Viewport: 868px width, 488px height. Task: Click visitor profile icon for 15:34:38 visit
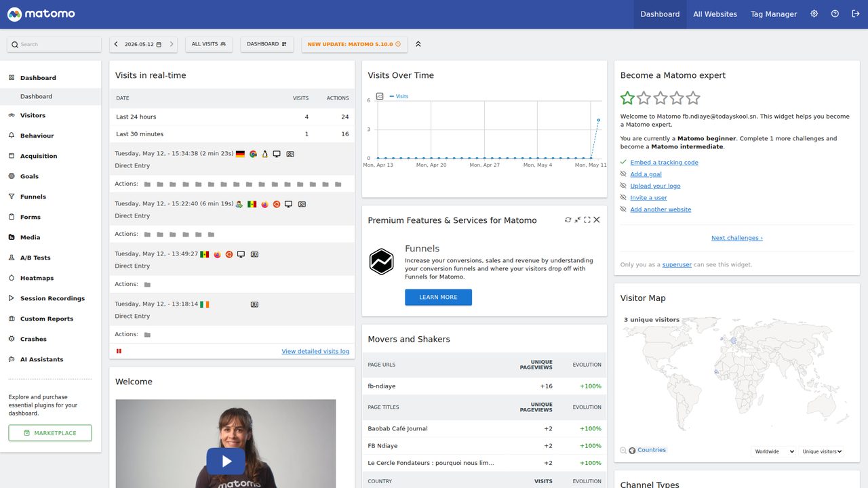[x=290, y=154]
